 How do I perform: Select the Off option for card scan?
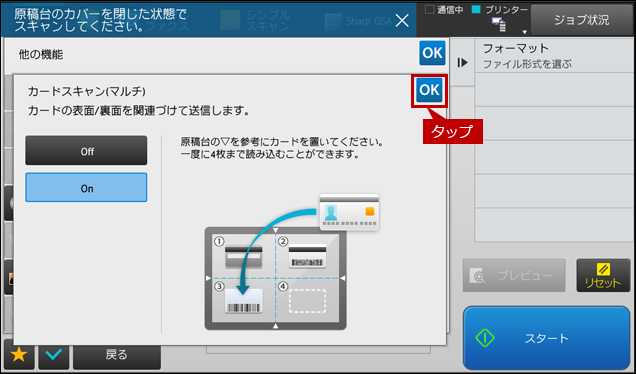86,150
